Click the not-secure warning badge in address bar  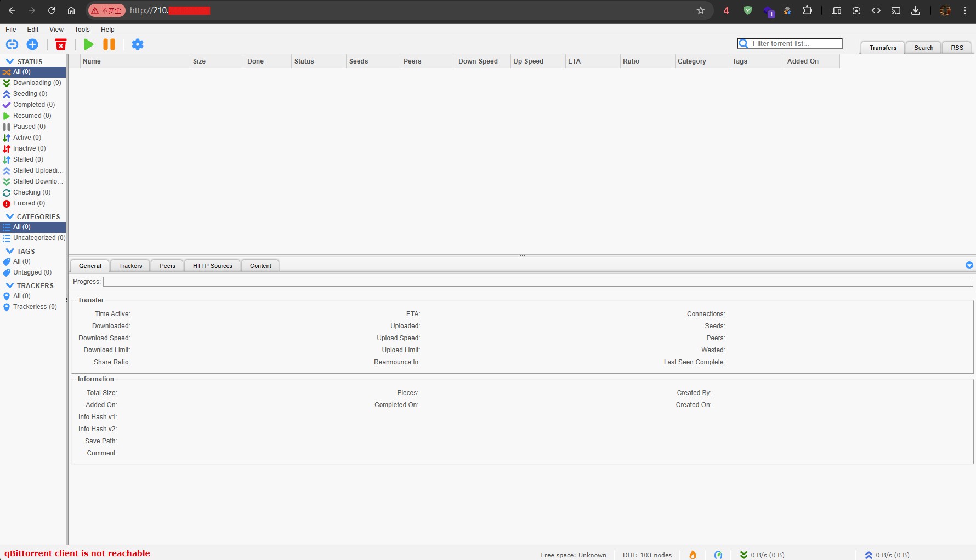pyautogui.click(x=107, y=10)
